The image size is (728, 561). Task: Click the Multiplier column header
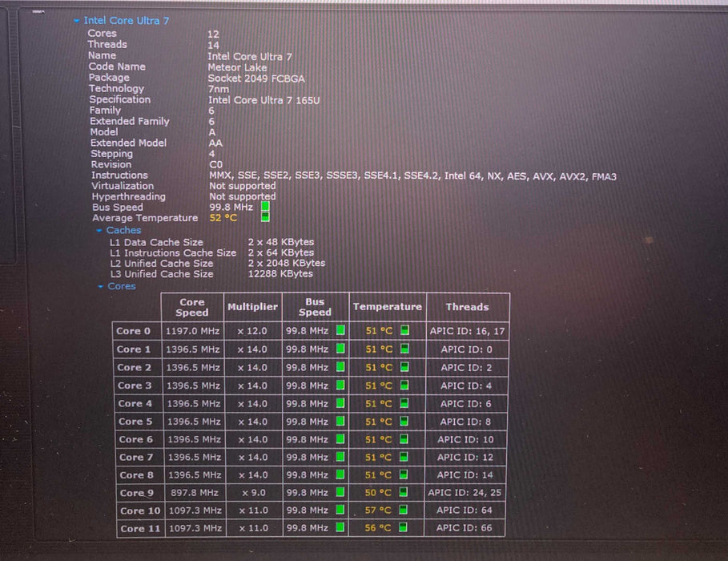click(x=252, y=307)
